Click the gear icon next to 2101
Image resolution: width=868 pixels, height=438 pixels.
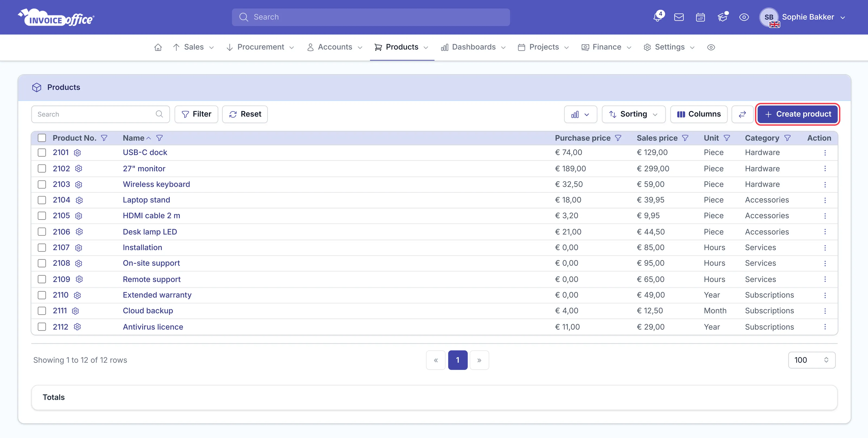(77, 153)
